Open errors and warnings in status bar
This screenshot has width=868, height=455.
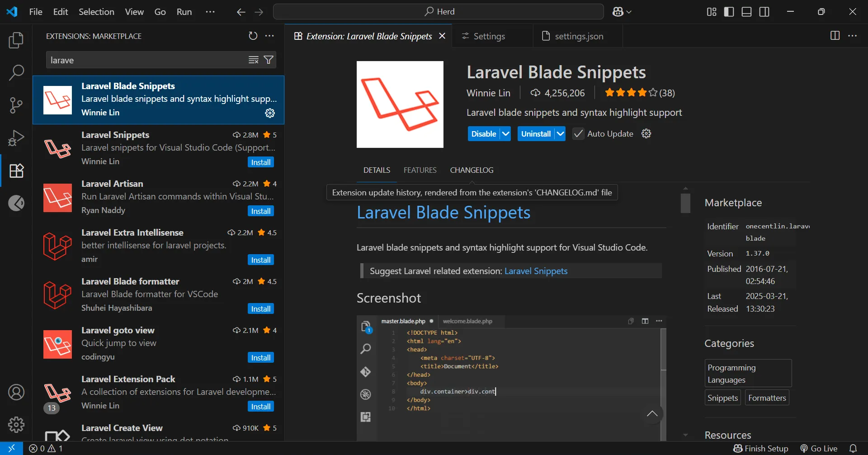[x=46, y=448]
